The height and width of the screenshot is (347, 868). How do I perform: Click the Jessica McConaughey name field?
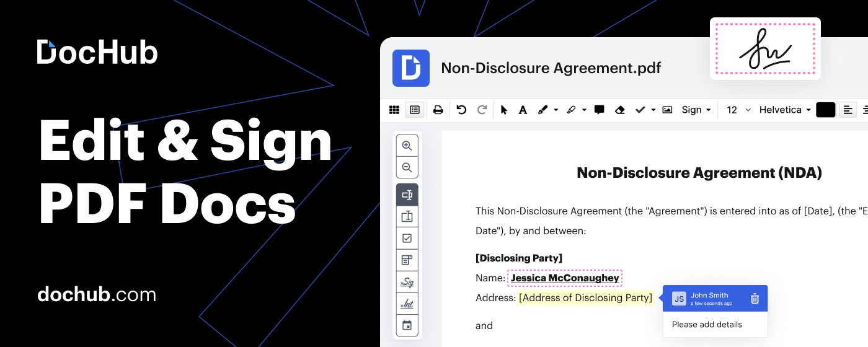point(565,278)
